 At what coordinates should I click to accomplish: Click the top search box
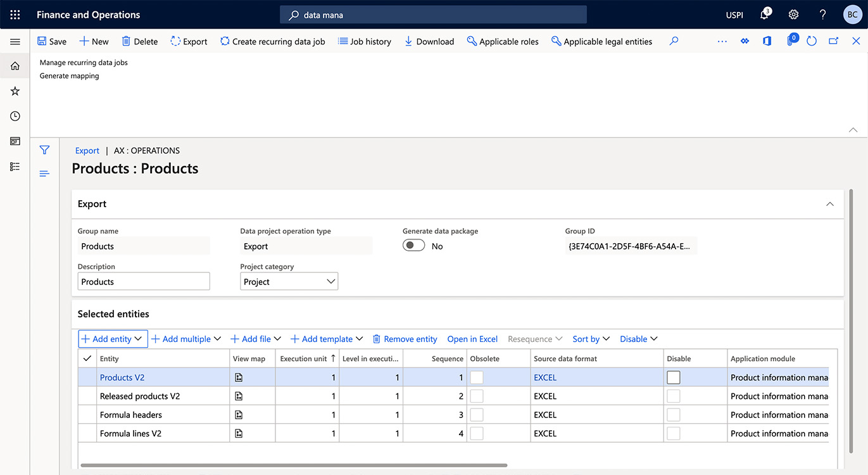click(x=433, y=15)
